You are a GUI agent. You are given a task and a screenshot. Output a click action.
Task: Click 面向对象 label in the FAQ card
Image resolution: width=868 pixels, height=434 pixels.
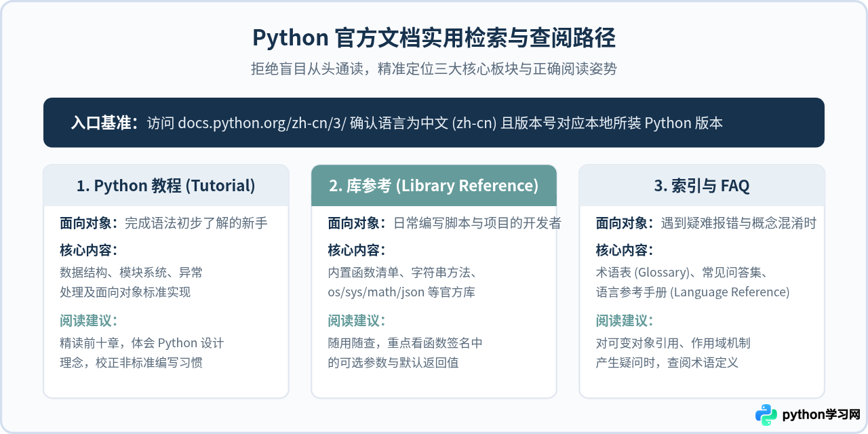625,223
